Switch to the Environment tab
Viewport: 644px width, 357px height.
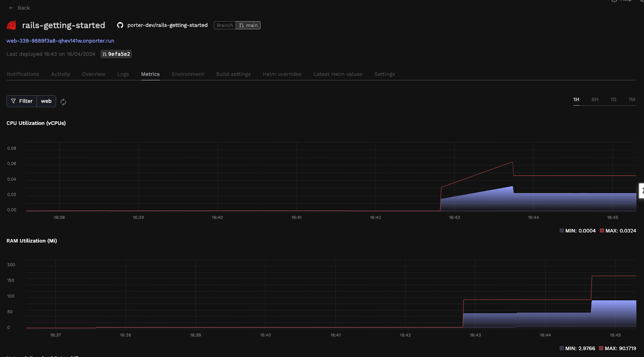pos(188,74)
